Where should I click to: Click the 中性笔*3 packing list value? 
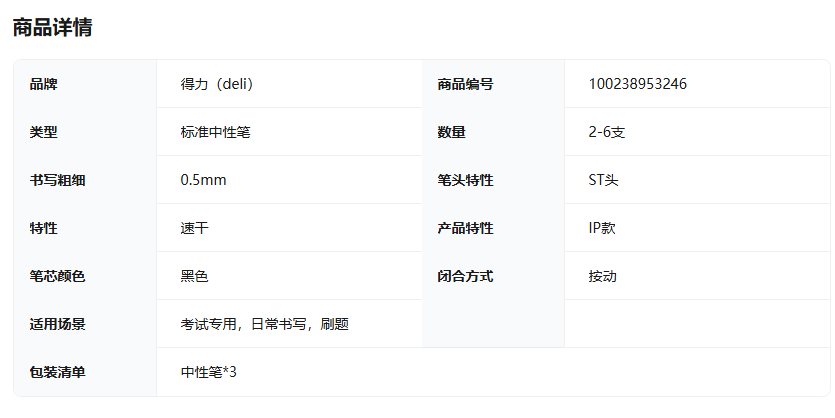[208, 372]
